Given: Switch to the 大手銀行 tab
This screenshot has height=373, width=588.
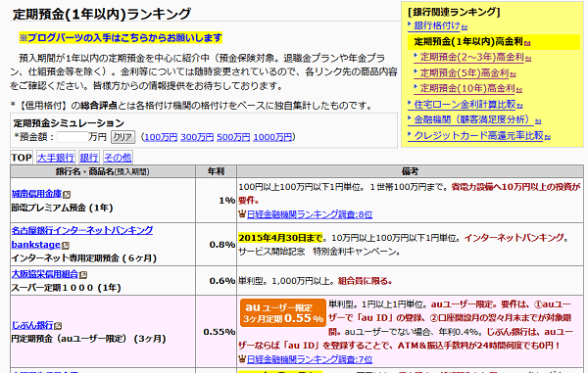Looking at the screenshot, I should tap(56, 158).
